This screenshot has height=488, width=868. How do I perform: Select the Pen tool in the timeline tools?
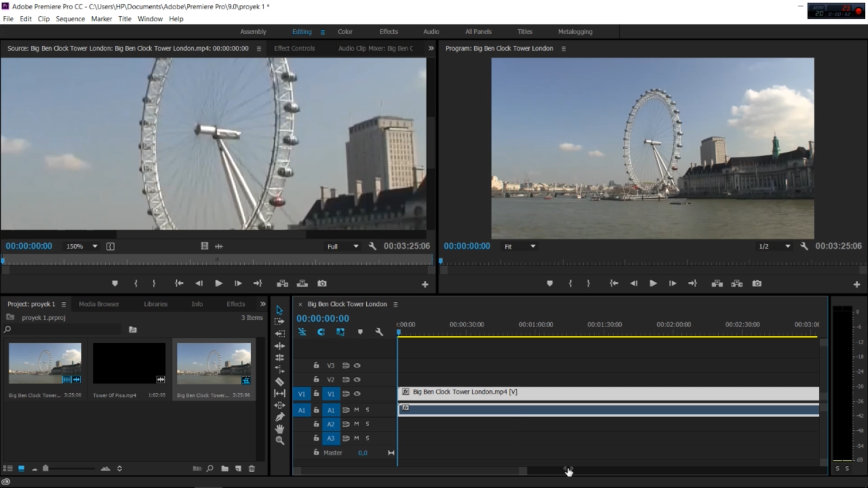pyautogui.click(x=280, y=416)
